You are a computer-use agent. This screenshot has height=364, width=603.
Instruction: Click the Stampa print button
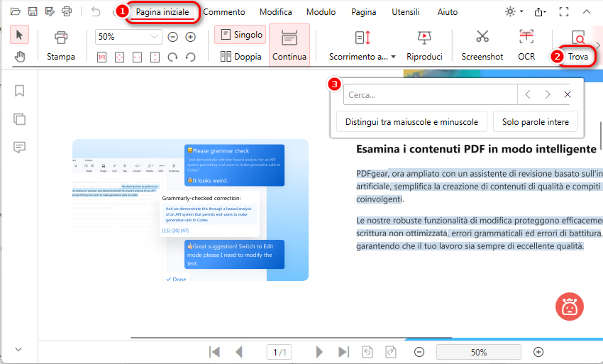61,46
